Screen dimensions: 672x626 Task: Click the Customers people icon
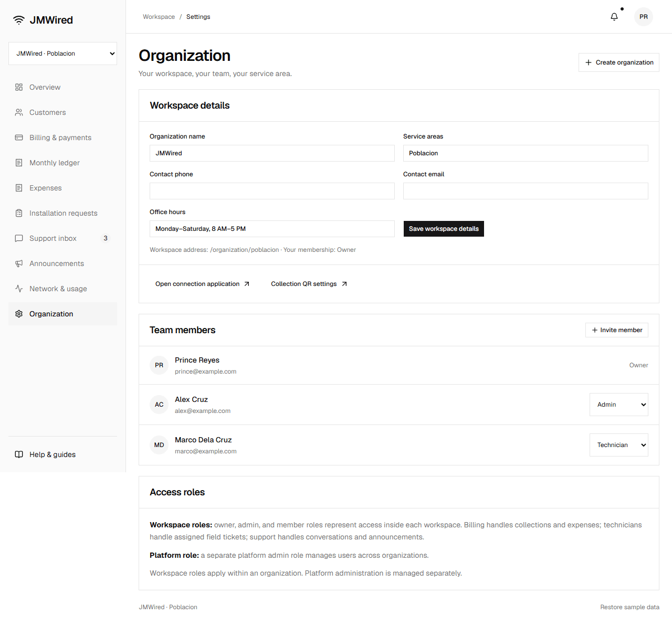(19, 112)
